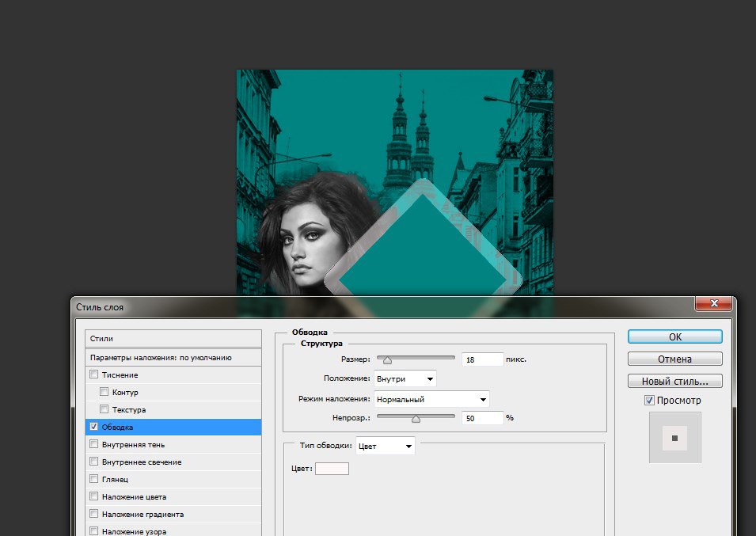Uncheck the Обводка effect checkbox
756x536 pixels.
tap(95, 428)
